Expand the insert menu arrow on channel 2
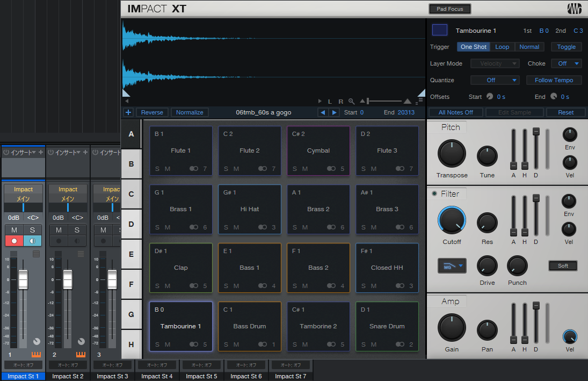This screenshot has height=381, width=588. (x=78, y=152)
